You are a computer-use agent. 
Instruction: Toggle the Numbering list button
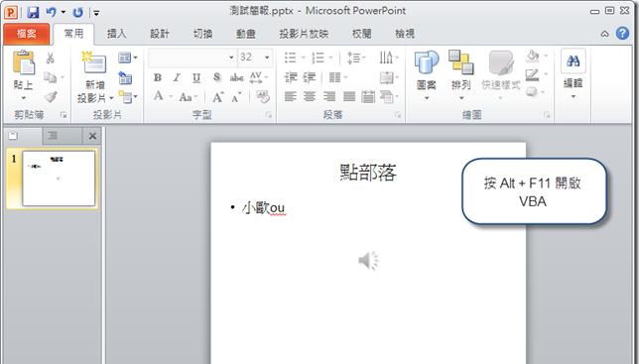pyautogui.click(x=318, y=58)
